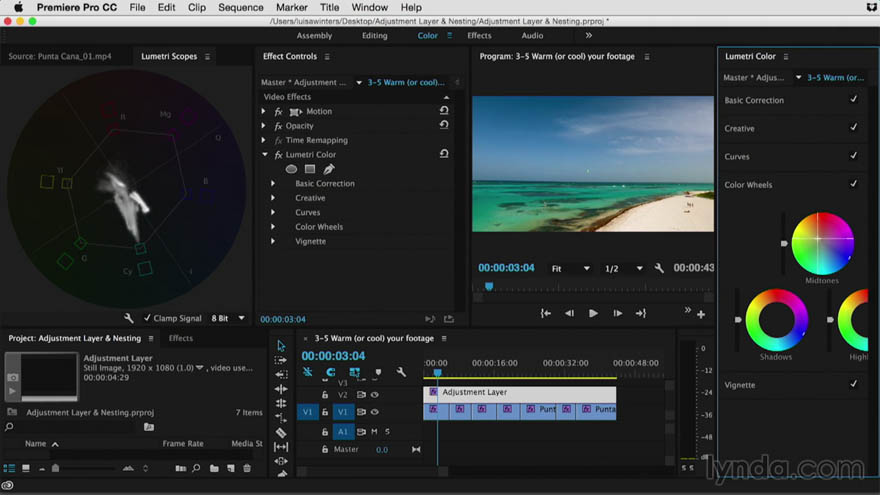This screenshot has width=880, height=495.
Task: Open Lumetri Scopes wrench settings
Action: (129, 318)
